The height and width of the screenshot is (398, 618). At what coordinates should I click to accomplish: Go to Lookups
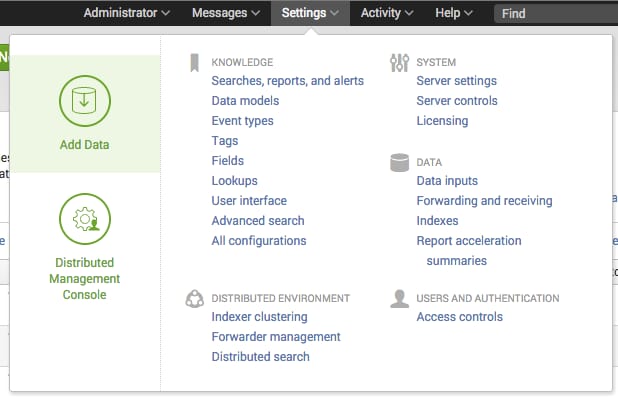click(x=235, y=181)
